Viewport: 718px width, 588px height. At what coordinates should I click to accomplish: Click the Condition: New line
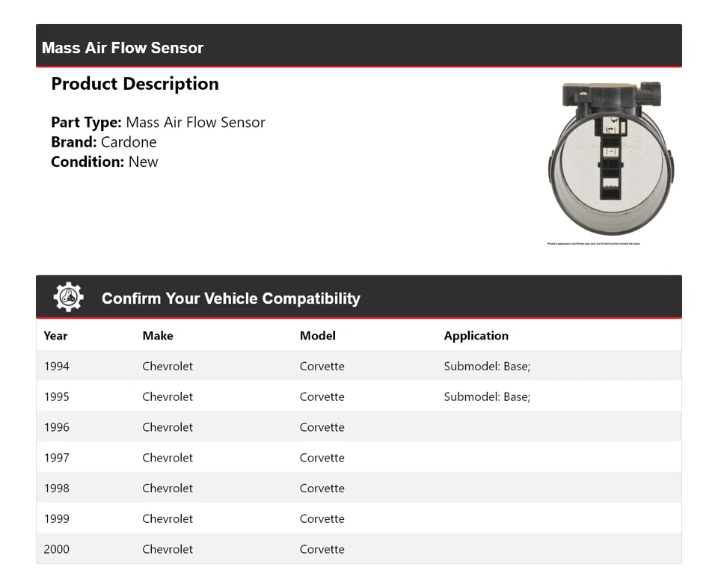coord(105,162)
